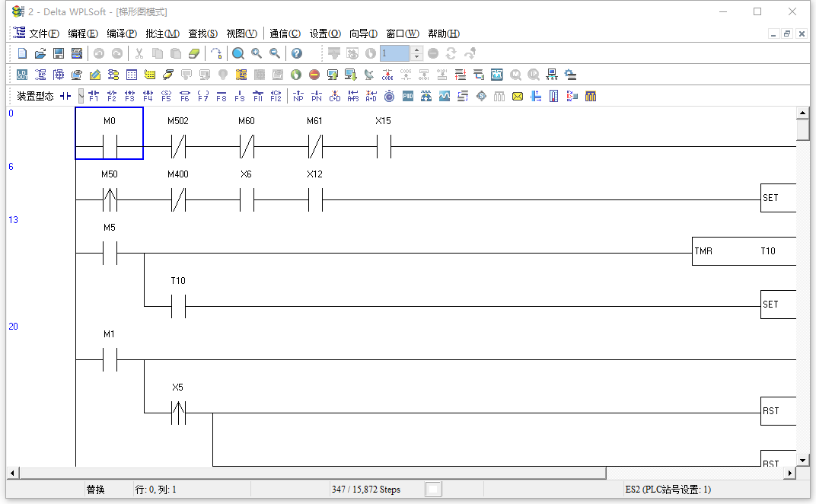This screenshot has width=816, height=504.
Task: Insert application instruction F6 icon
Action: [185, 97]
